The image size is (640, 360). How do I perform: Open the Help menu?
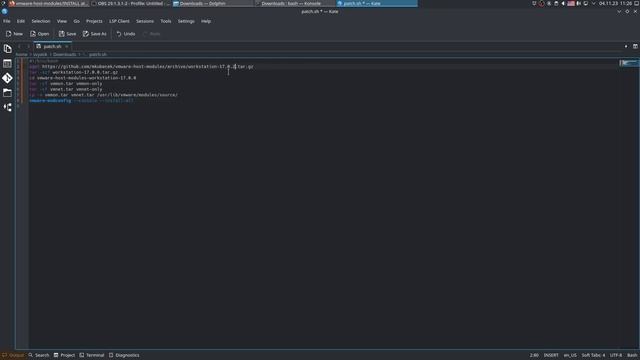[x=206, y=21]
